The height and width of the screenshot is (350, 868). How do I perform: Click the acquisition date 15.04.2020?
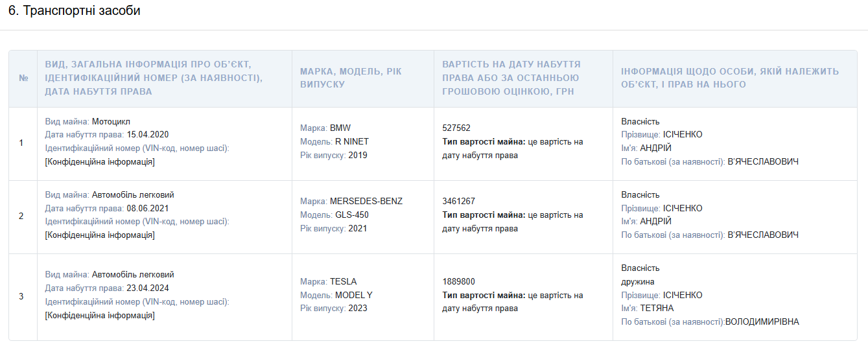pyautogui.click(x=147, y=135)
